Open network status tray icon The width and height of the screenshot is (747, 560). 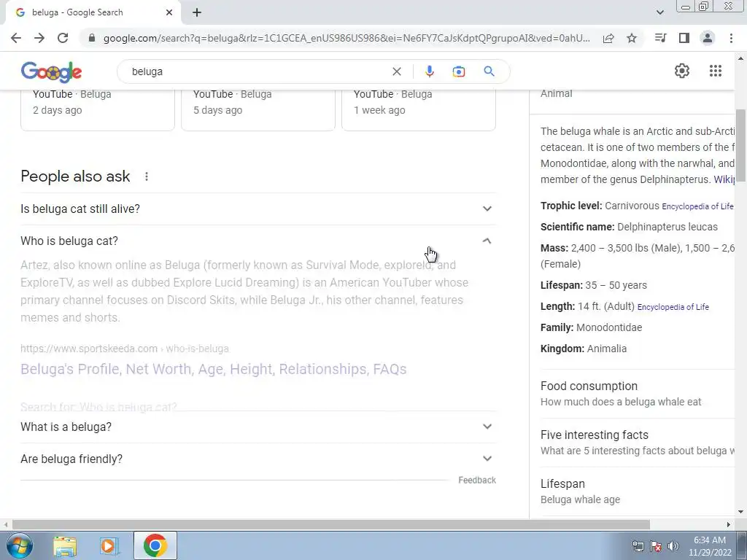(x=638, y=546)
